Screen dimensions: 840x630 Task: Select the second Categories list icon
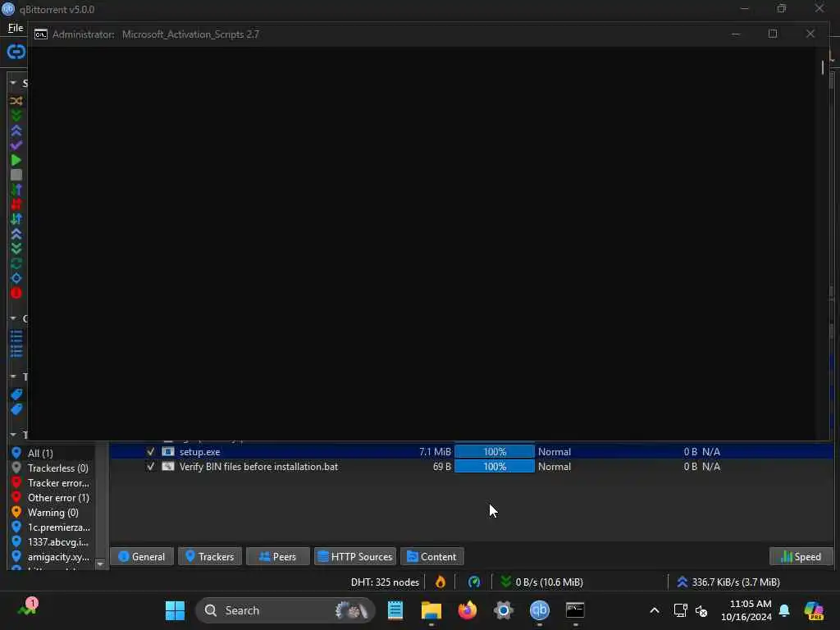[x=16, y=351]
